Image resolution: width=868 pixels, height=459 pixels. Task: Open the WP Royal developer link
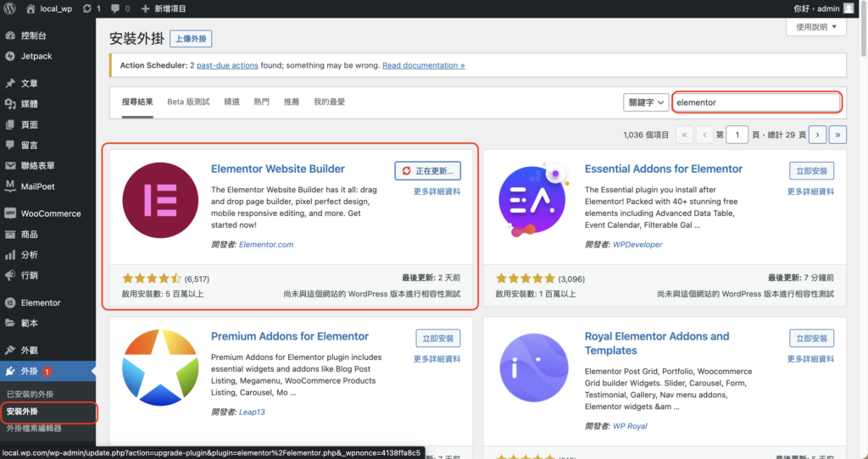tap(630, 426)
